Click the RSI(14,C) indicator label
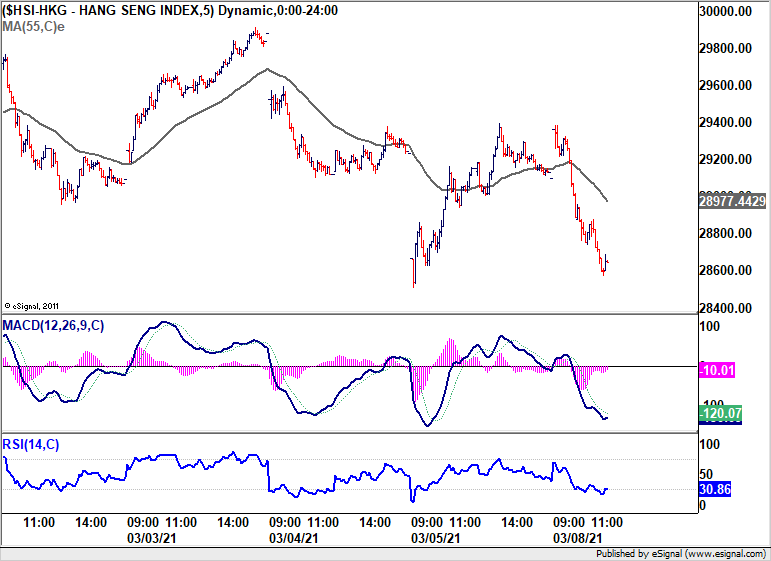 pyautogui.click(x=30, y=444)
